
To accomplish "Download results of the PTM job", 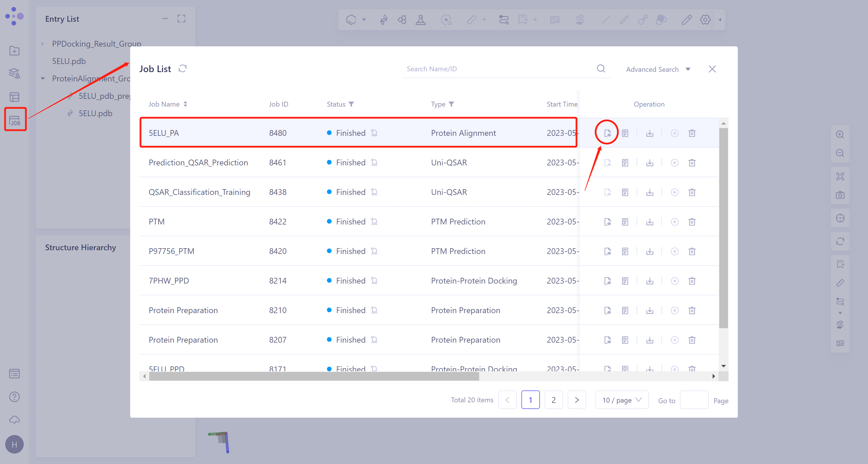I will [650, 222].
